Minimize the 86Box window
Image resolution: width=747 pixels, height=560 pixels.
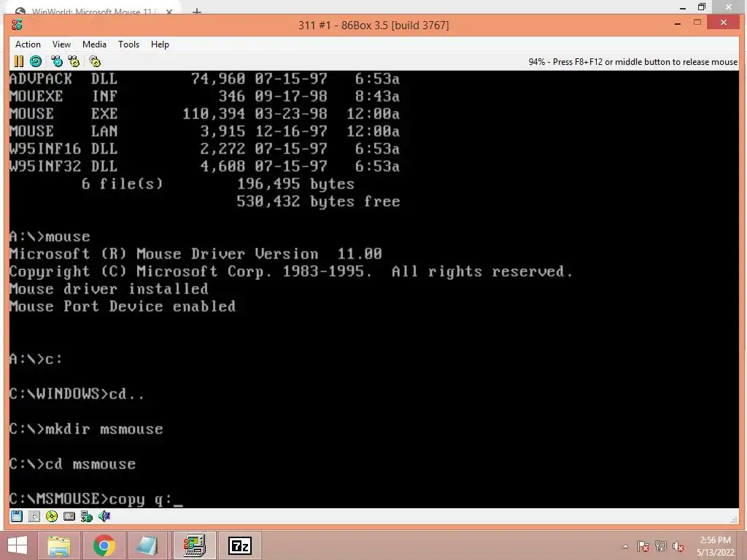[678, 23]
